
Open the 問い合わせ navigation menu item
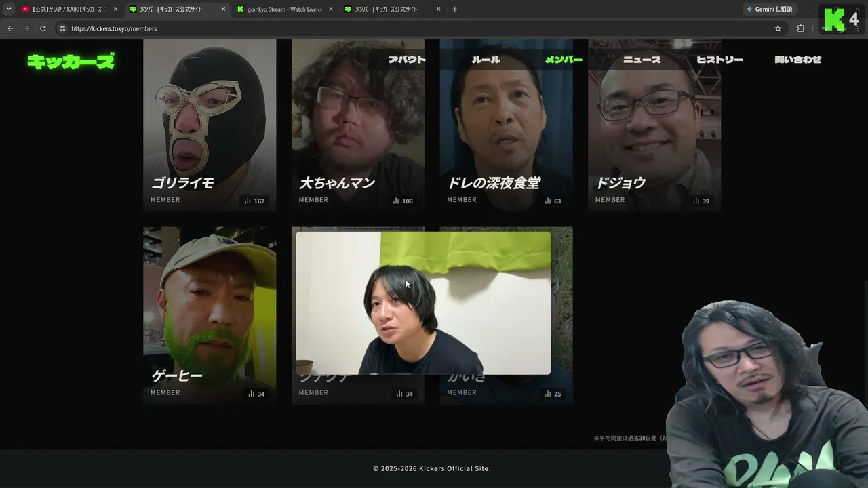798,60
